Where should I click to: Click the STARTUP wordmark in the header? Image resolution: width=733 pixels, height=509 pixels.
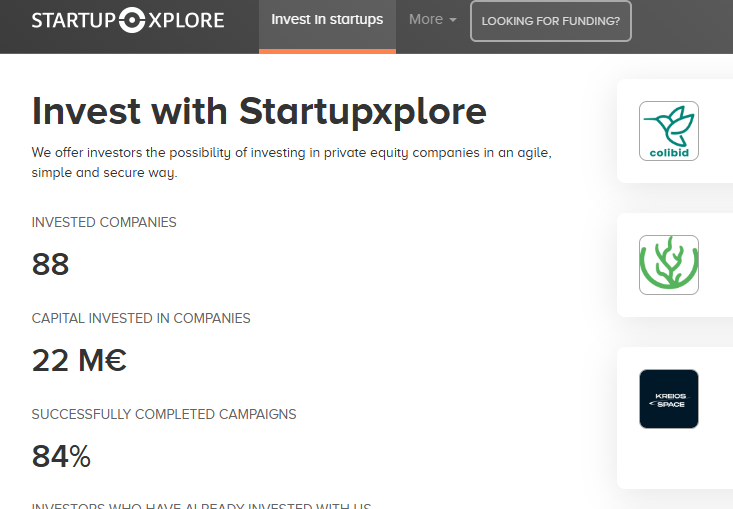[74, 21]
